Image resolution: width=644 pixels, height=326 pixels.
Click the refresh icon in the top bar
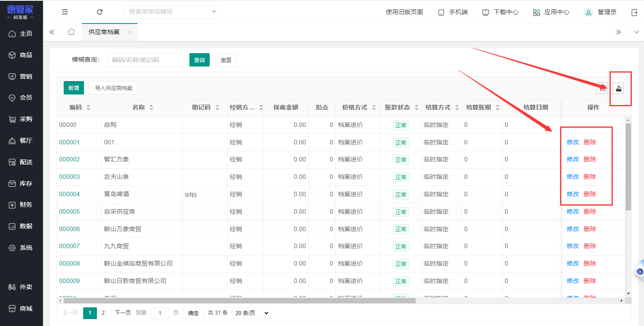pyautogui.click(x=100, y=12)
